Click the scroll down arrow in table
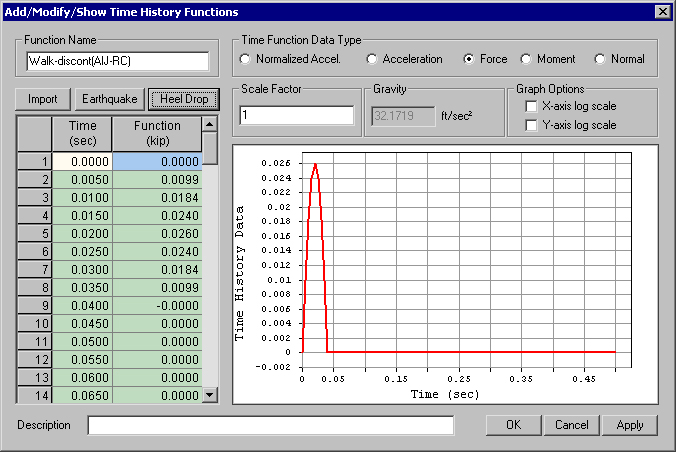 click(210, 394)
